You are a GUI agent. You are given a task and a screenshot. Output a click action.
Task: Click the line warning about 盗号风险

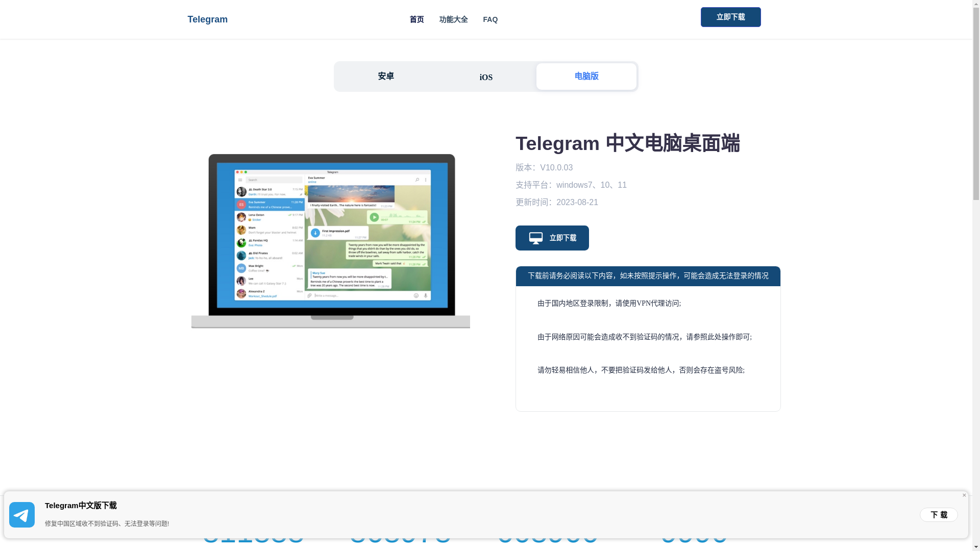[x=641, y=370]
